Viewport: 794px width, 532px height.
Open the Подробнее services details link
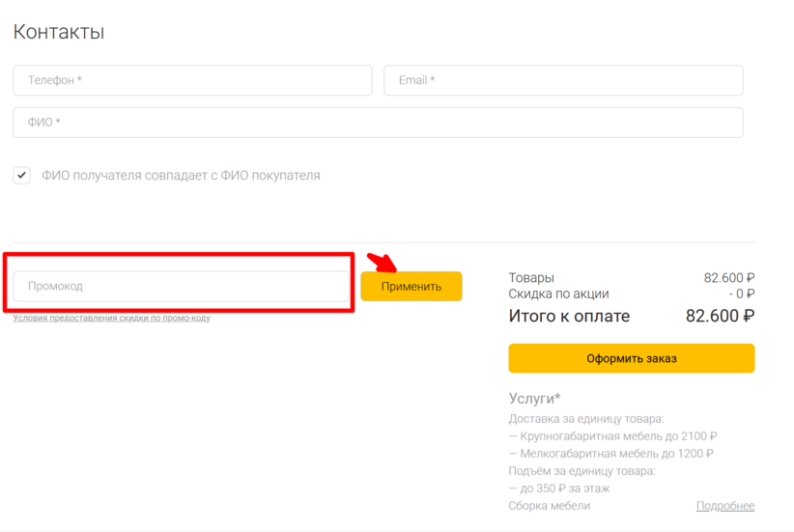click(725, 506)
